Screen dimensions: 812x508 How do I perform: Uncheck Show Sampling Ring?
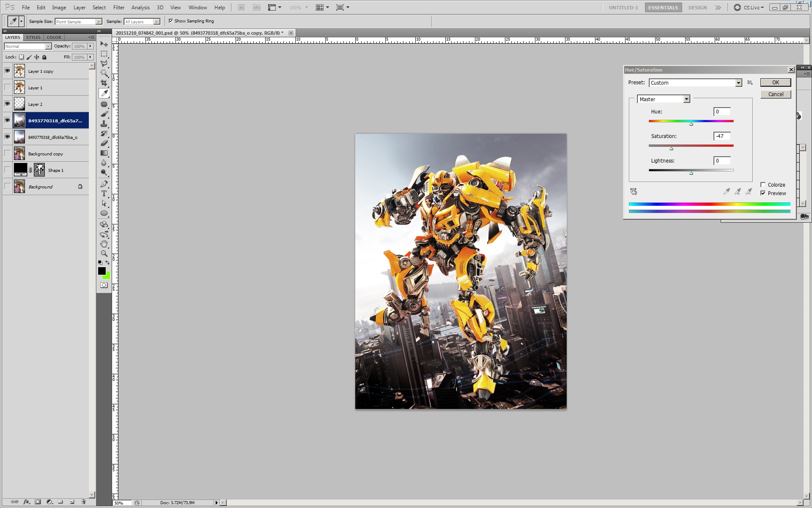click(171, 21)
